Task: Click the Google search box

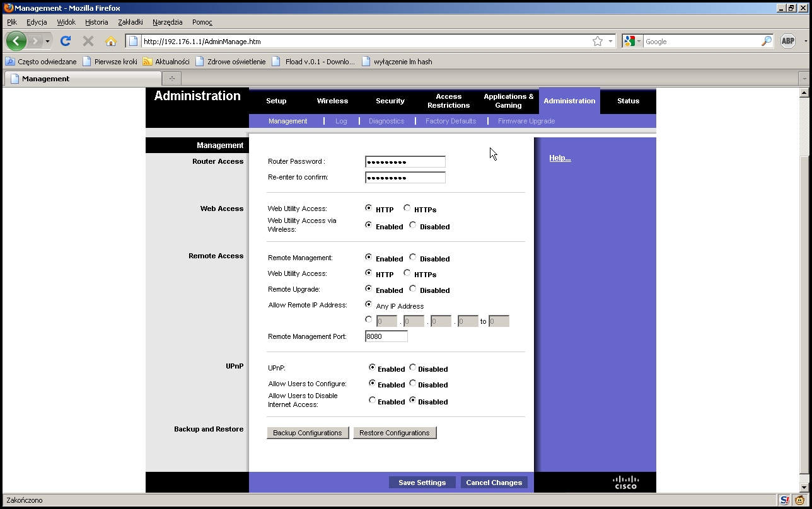Action: coord(702,41)
